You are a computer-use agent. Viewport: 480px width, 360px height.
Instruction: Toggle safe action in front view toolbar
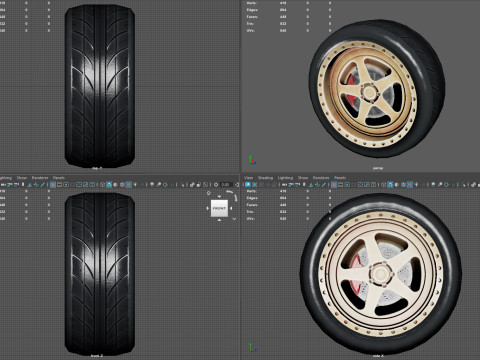pyautogui.click(x=85, y=184)
